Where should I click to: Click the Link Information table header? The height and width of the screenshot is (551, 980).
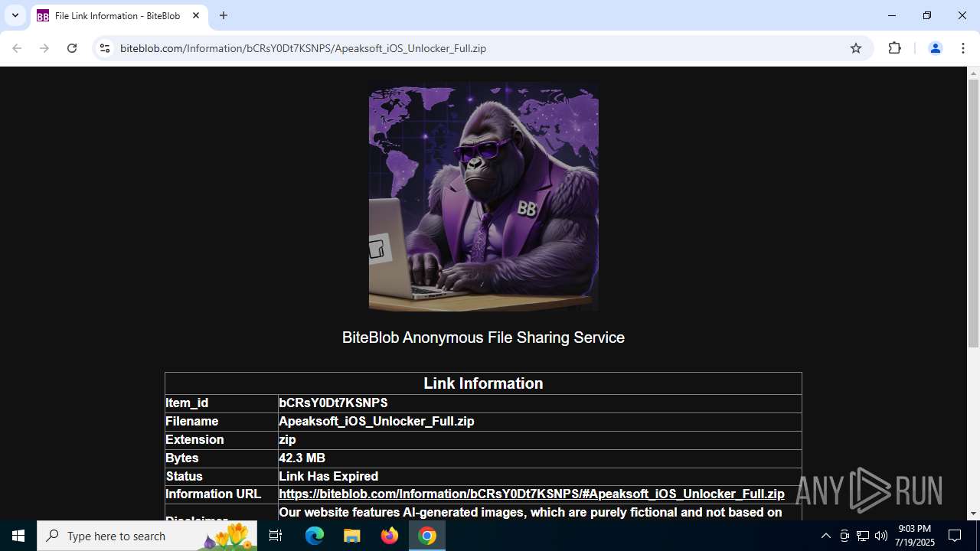pyautogui.click(x=483, y=383)
